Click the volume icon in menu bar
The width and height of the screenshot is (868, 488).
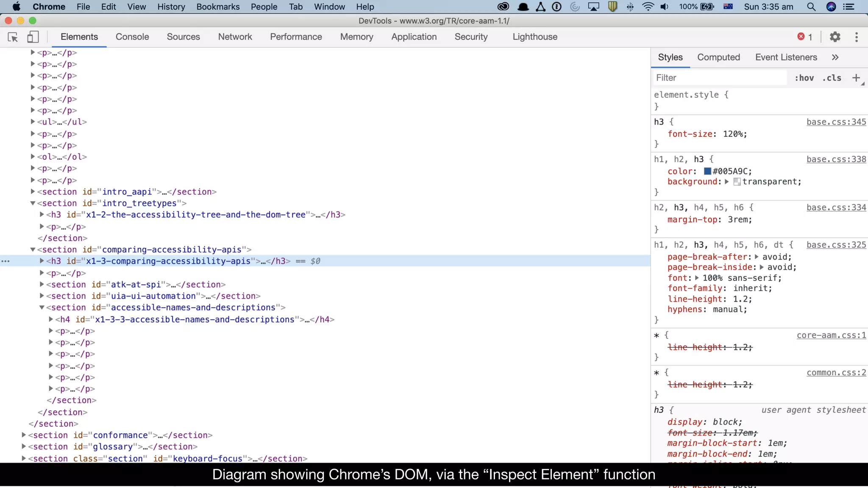pos(664,6)
